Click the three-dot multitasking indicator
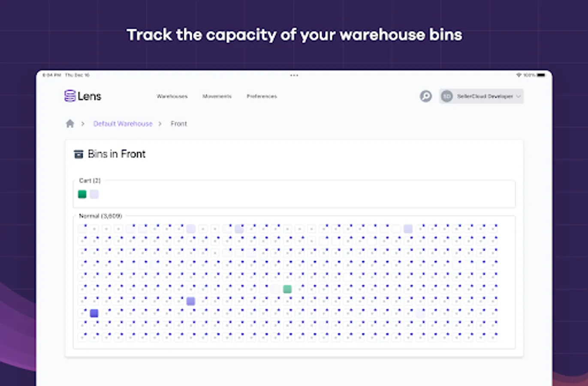 (x=294, y=75)
